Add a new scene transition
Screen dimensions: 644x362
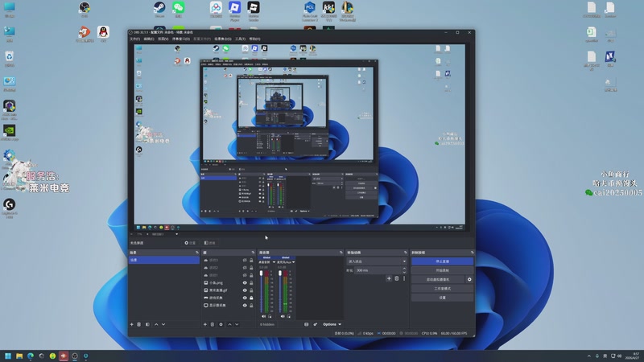(389, 278)
